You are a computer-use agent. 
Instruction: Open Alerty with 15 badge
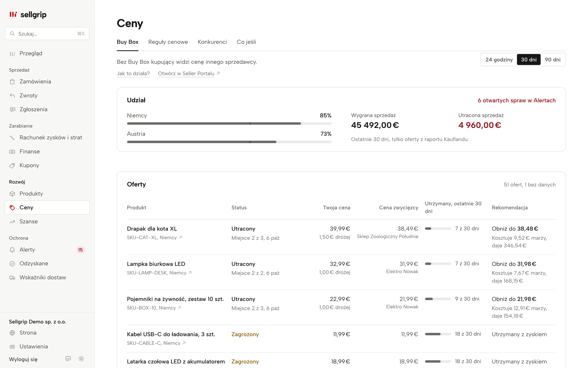point(47,250)
